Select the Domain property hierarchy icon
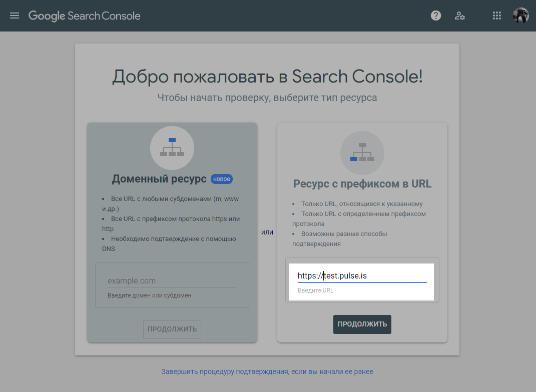The width and height of the screenshot is (536, 392). tap(172, 148)
